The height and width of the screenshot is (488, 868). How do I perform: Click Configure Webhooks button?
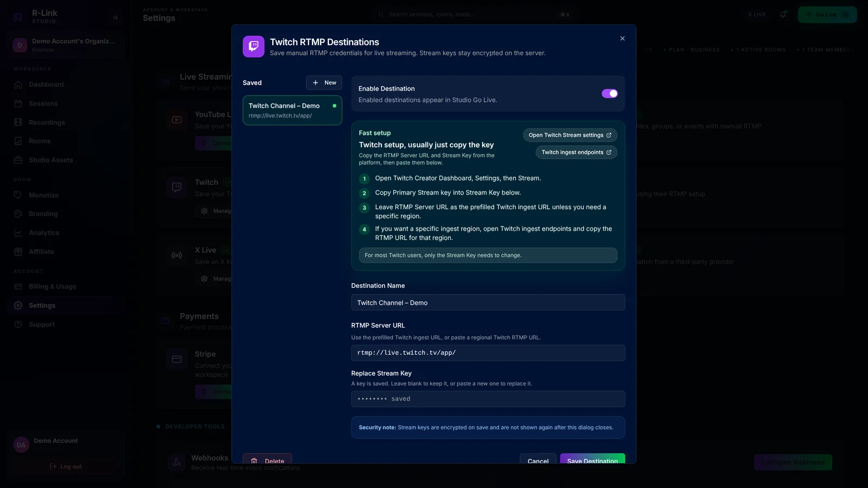(793, 462)
